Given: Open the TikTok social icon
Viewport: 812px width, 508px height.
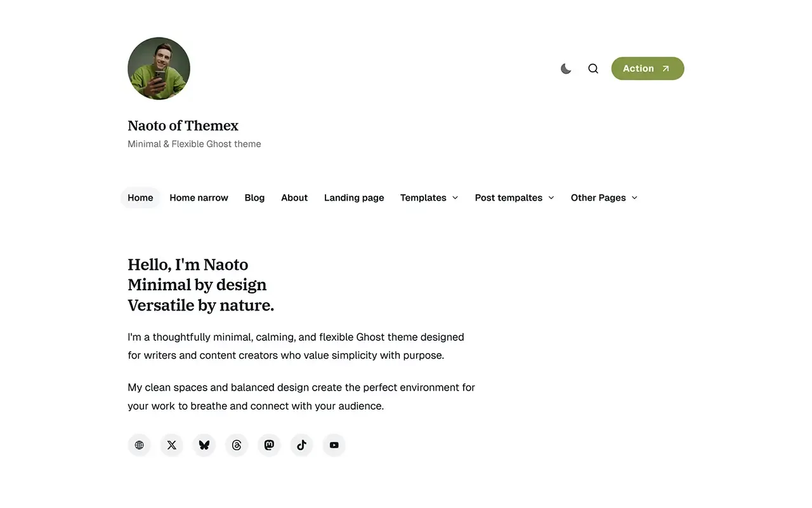Looking at the screenshot, I should pos(301,444).
